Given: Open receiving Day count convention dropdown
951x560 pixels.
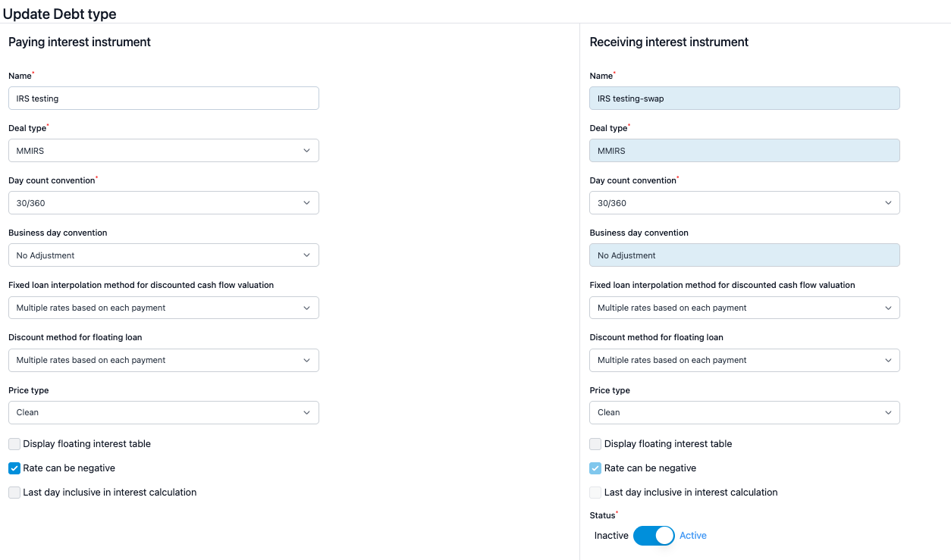Looking at the screenshot, I should (744, 203).
